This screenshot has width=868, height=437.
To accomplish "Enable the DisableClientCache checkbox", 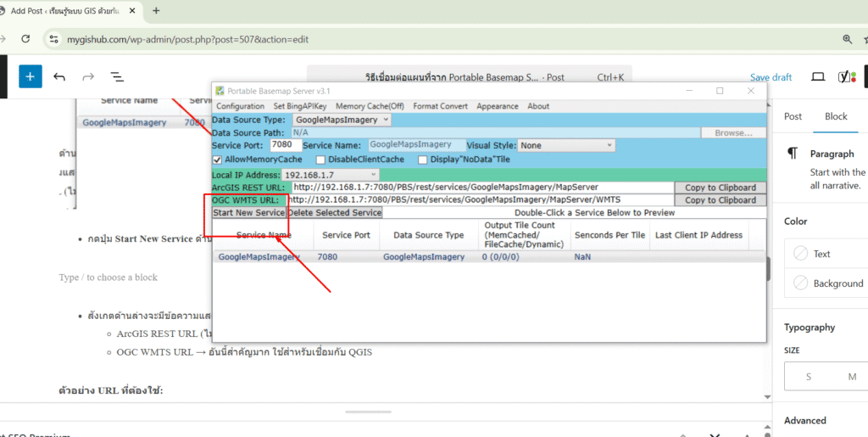I will (x=320, y=160).
